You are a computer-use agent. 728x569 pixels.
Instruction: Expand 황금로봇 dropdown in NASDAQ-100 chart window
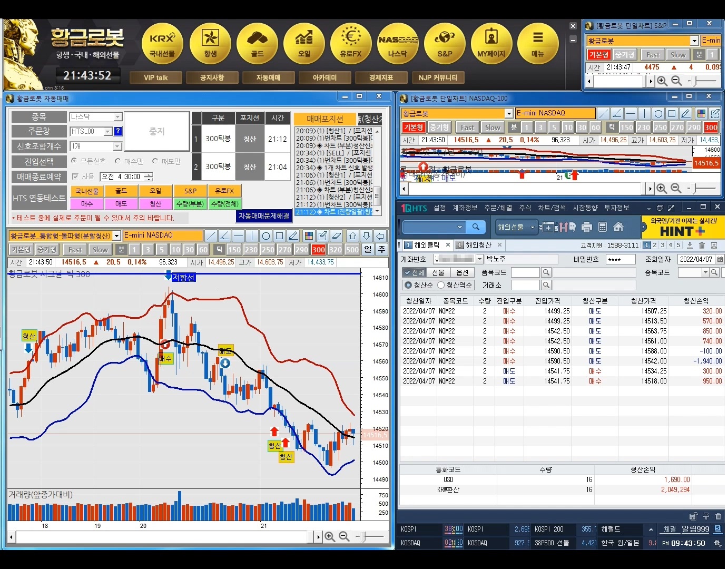[x=509, y=113]
